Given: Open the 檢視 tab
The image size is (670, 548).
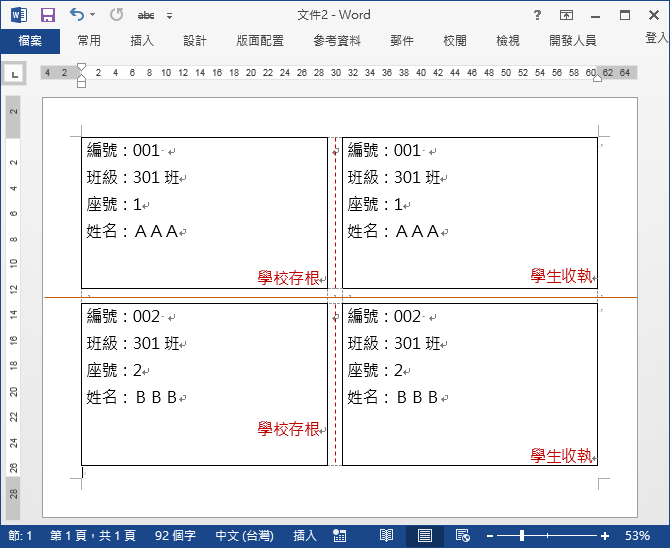Looking at the screenshot, I should click(508, 41).
